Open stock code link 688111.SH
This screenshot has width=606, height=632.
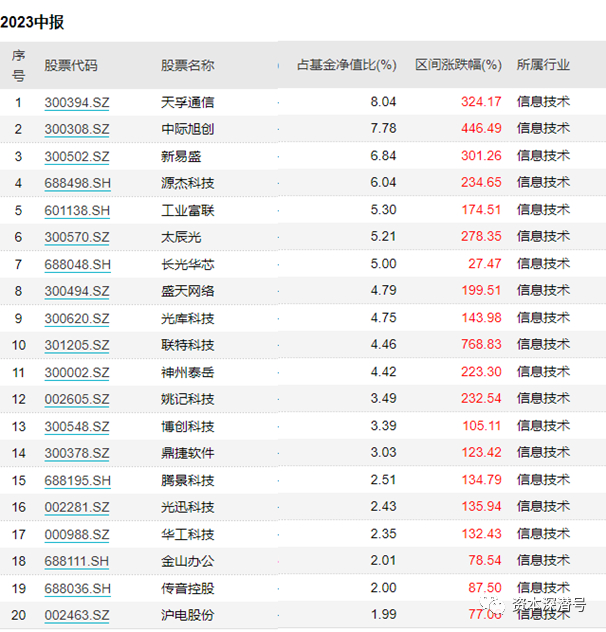coord(77,561)
